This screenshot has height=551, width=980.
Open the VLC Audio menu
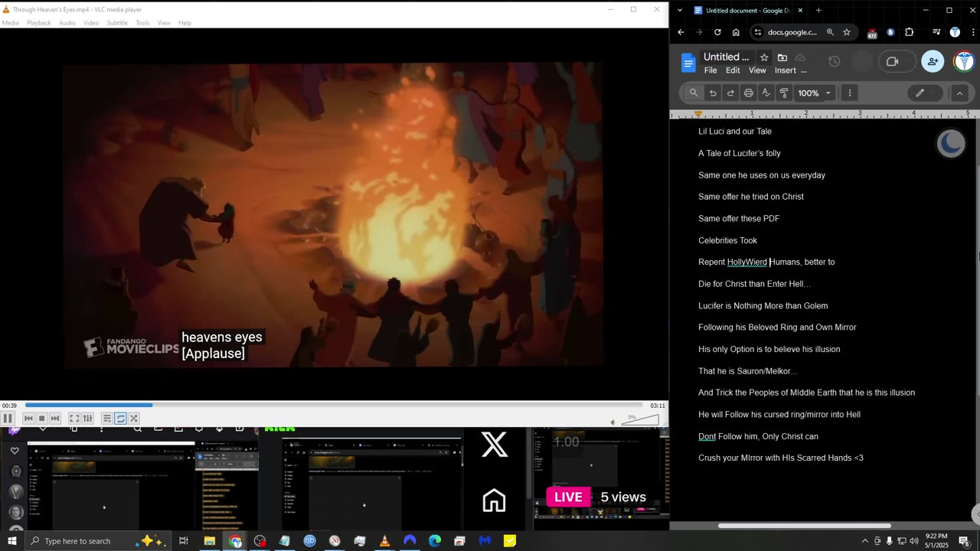click(x=67, y=23)
